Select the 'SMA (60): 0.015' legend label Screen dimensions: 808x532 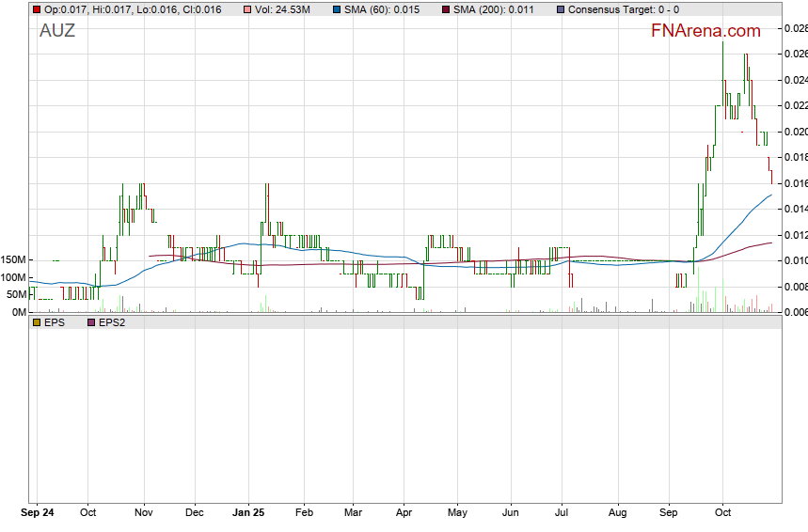click(382, 9)
